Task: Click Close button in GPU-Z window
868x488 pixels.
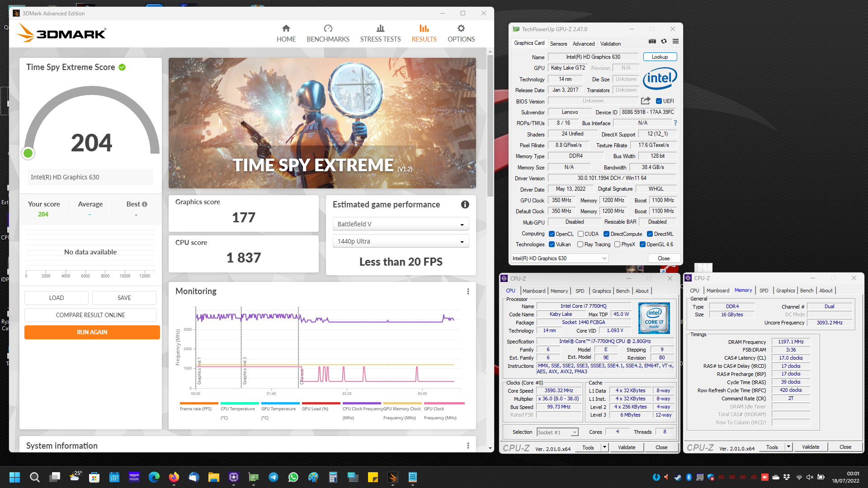Action: tap(663, 258)
